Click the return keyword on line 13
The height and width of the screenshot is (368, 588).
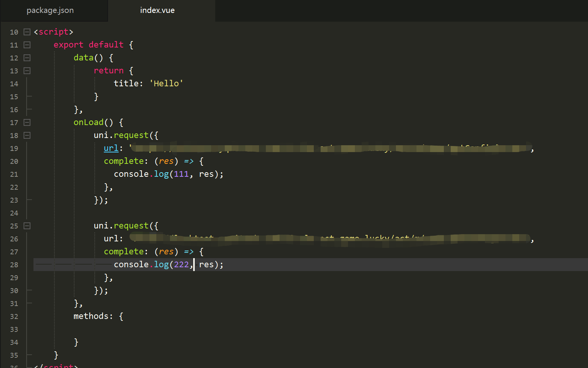(109, 71)
